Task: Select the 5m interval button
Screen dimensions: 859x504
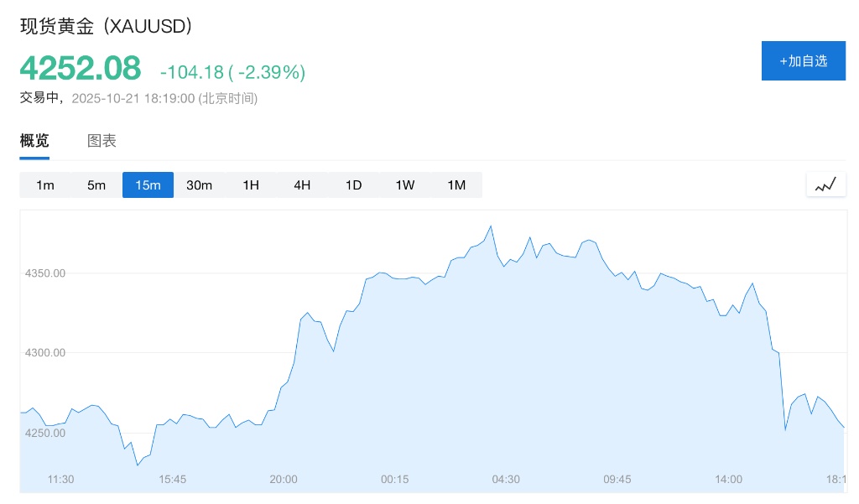Action: pyautogui.click(x=96, y=185)
